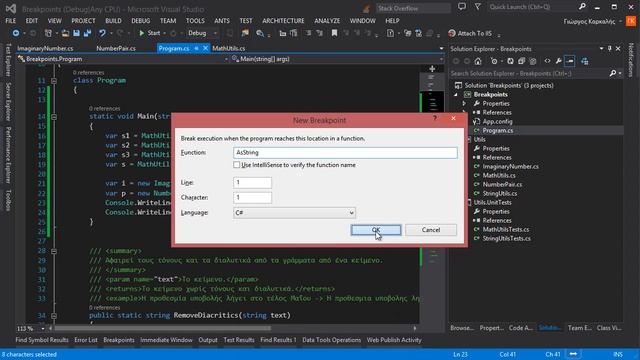Screen dimensions: 640x360
Task: Switch to the MathUtils.cs tab
Action: tap(228, 48)
